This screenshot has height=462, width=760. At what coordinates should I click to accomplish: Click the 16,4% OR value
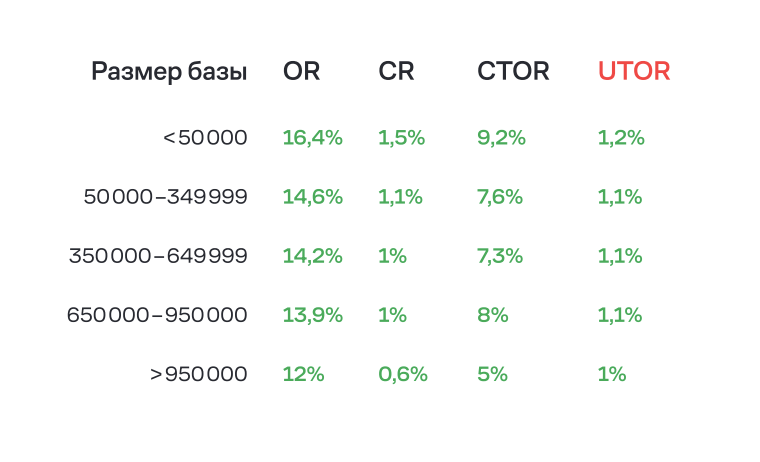[x=312, y=138]
